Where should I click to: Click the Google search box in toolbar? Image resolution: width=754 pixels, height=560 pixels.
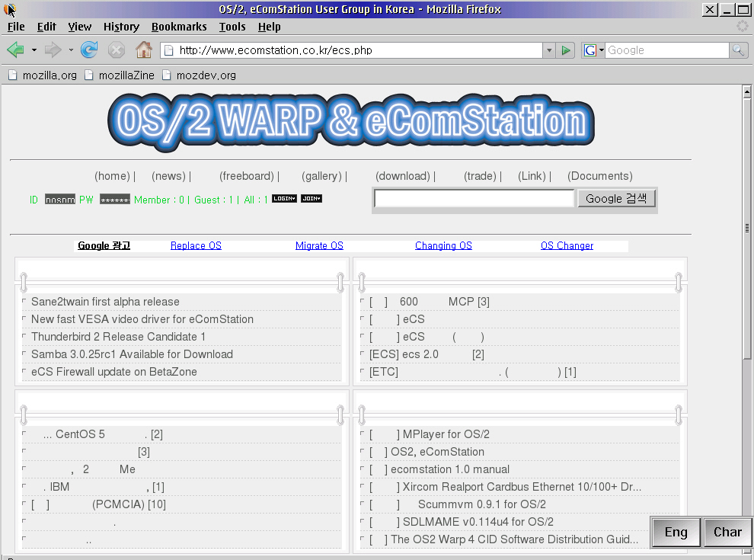click(x=667, y=50)
